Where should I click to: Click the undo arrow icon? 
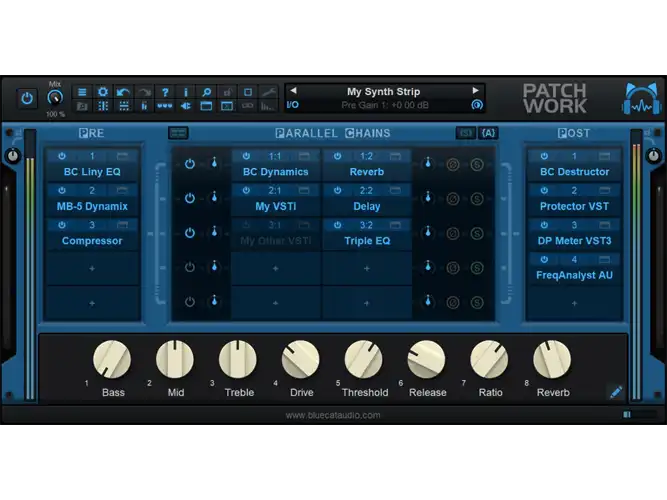[123, 92]
